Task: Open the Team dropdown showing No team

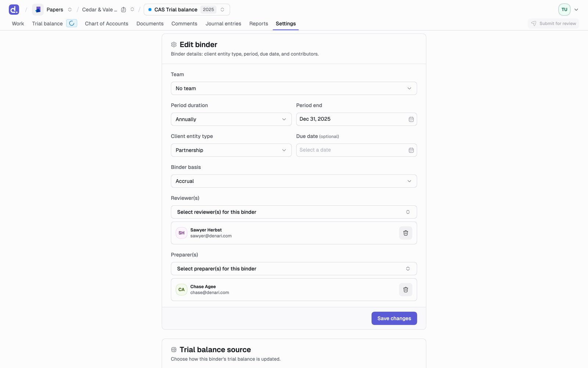Action: click(x=294, y=88)
